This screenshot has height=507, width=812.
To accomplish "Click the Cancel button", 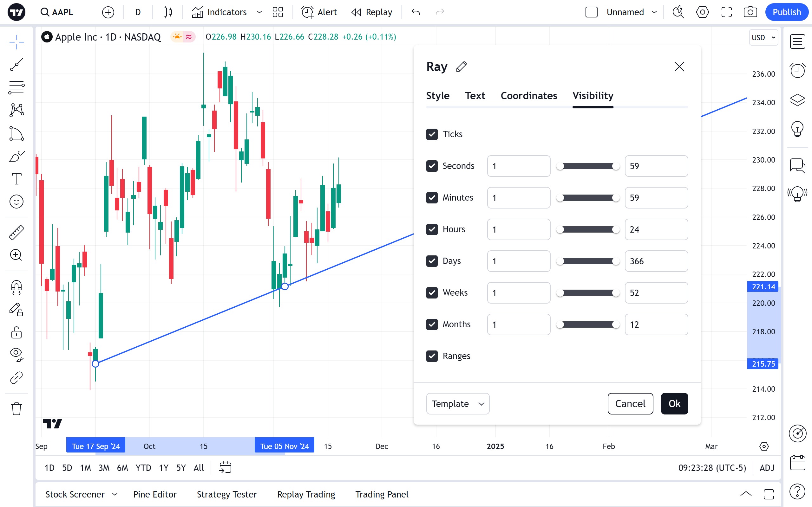I will coord(630,404).
